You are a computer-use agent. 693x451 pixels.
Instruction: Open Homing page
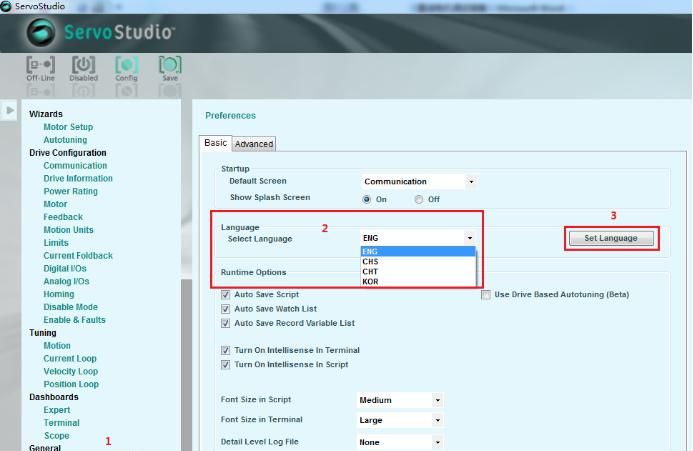[x=58, y=294]
